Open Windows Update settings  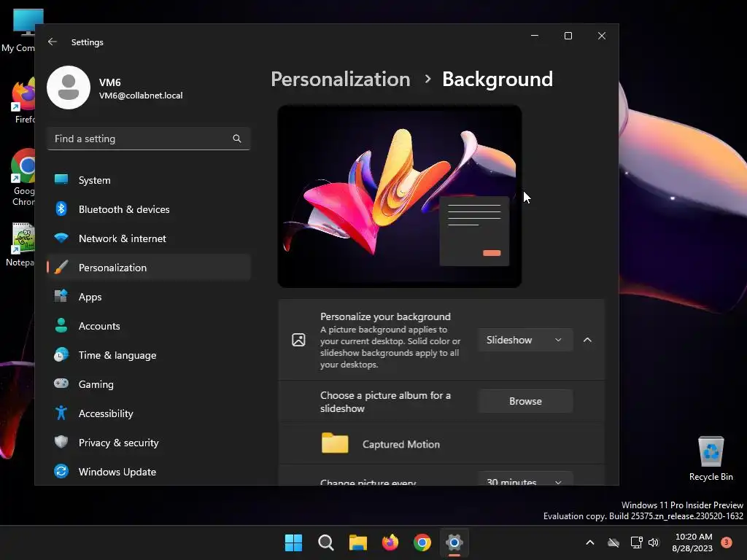click(x=149, y=472)
